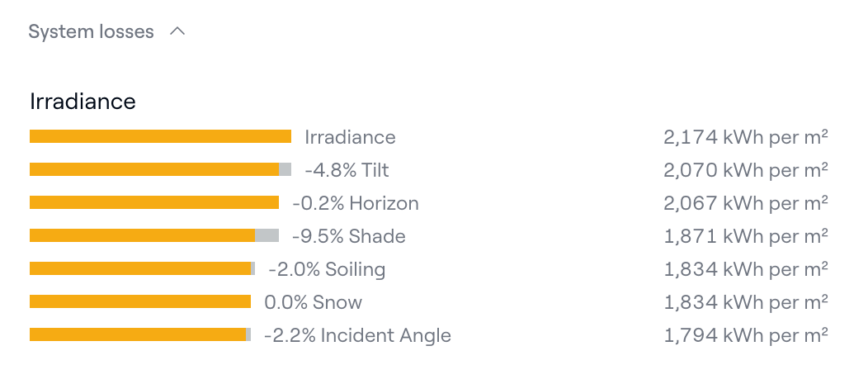Click the -9.5% Shade loss bar
Image resolution: width=868 pixels, height=365 pixels.
[154, 235]
